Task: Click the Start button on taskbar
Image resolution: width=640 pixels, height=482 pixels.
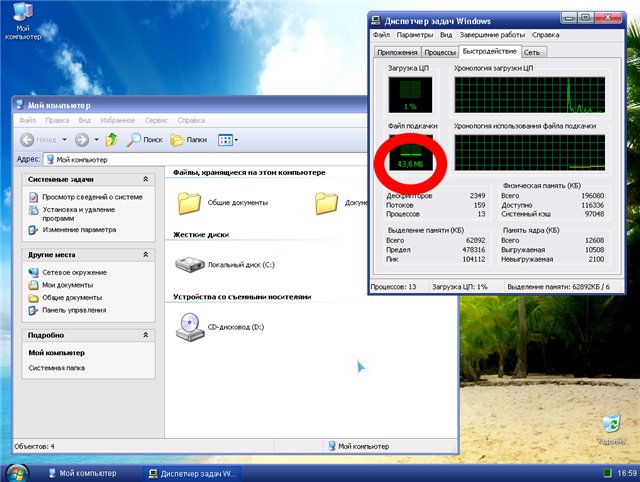Action: (17, 473)
